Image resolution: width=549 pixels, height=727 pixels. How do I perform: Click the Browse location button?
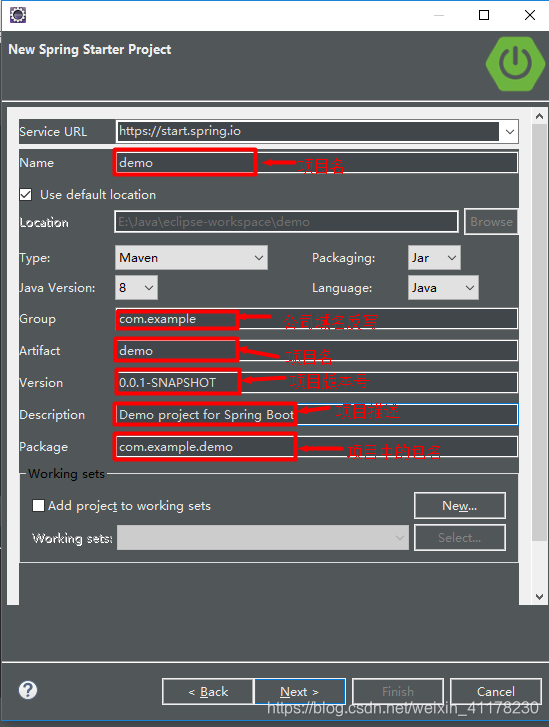(x=491, y=222)
